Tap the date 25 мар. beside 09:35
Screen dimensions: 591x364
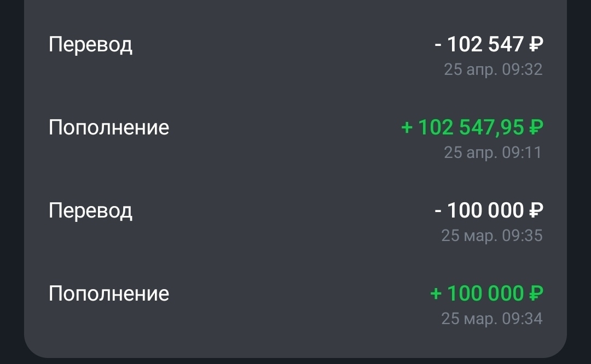point(469,236)
